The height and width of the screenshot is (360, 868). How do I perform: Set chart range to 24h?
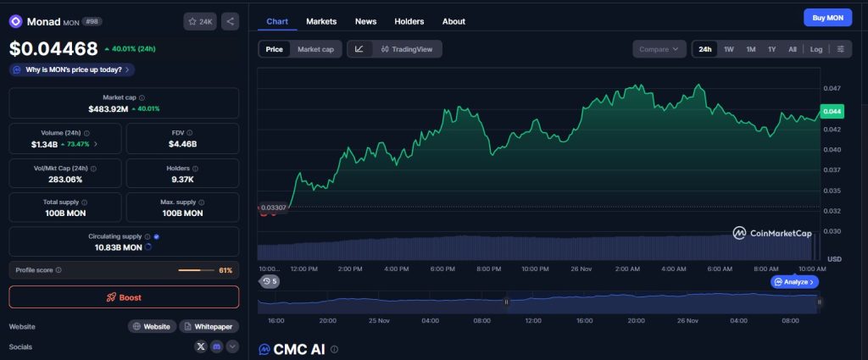704,49
